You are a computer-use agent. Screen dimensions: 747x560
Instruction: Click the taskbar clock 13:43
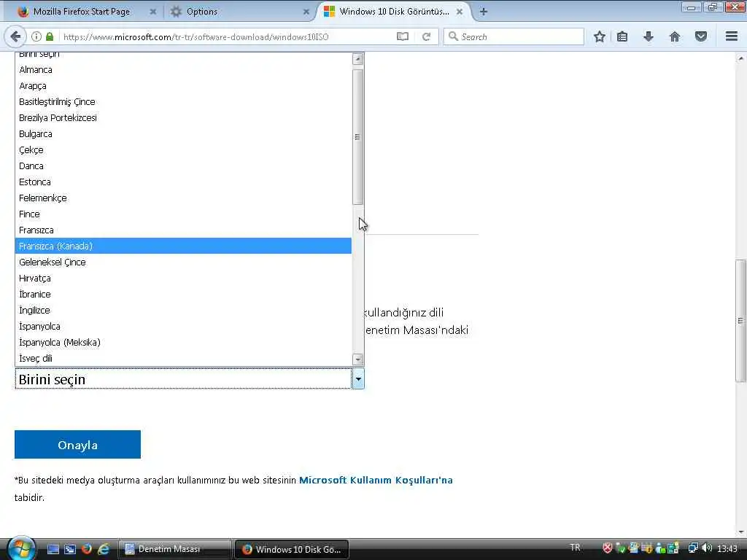(x=727, y=548)
